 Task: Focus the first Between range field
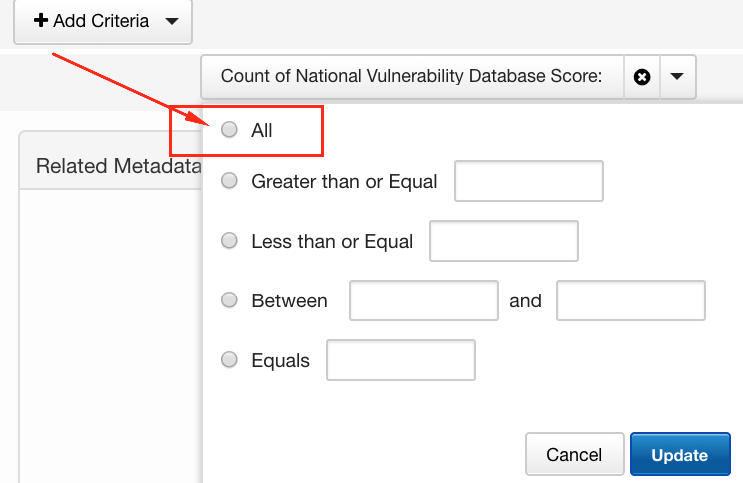(424, 300)
